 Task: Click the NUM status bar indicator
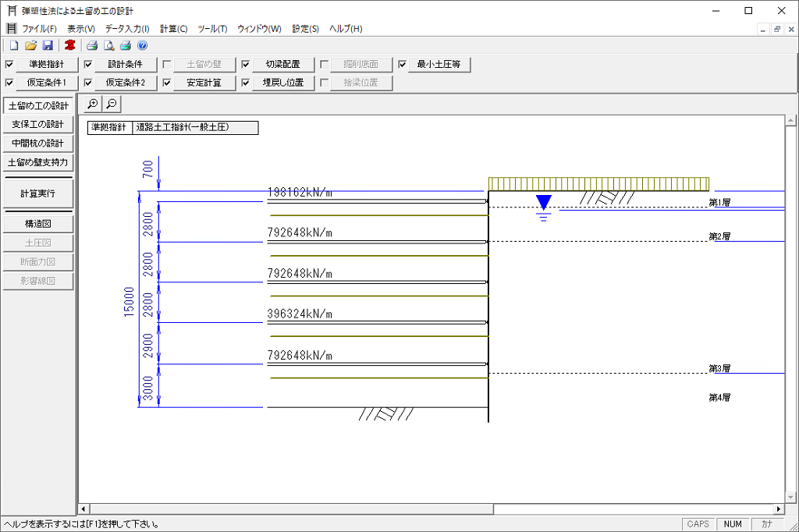coord(733,524)
